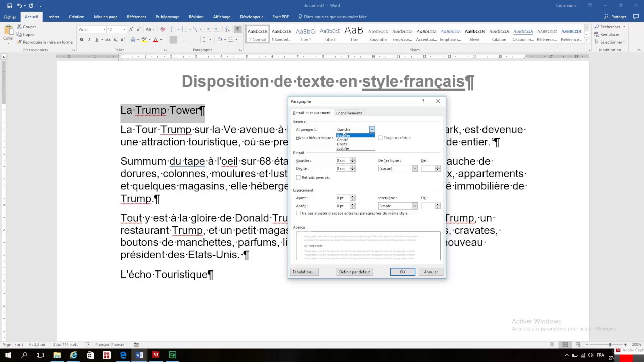Viewport: 644px width, 362px height.
Task: Justify text using ribbon icon
Action: click(195, 40)
